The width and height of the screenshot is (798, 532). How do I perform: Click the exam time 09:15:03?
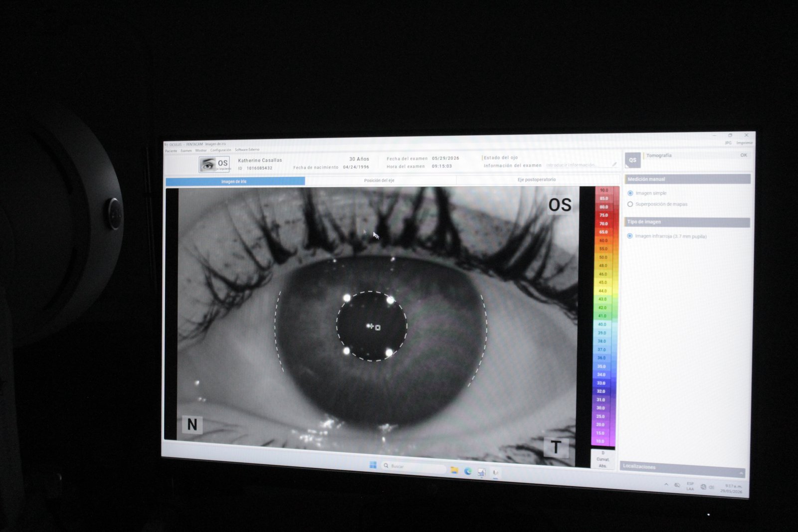tap(442, 166)
